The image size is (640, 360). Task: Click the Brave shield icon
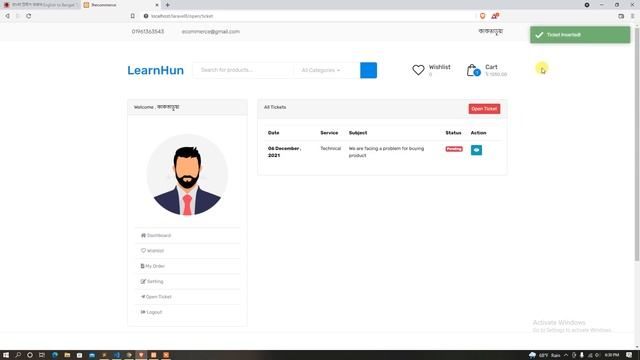pos(482,16)
